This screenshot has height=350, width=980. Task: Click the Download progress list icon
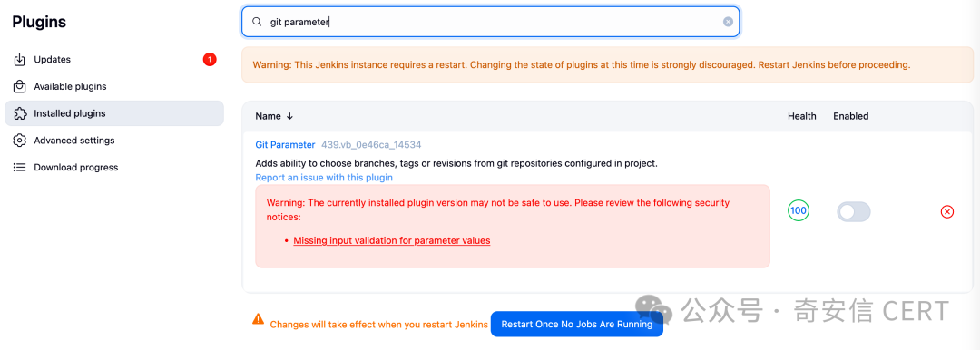19,168
